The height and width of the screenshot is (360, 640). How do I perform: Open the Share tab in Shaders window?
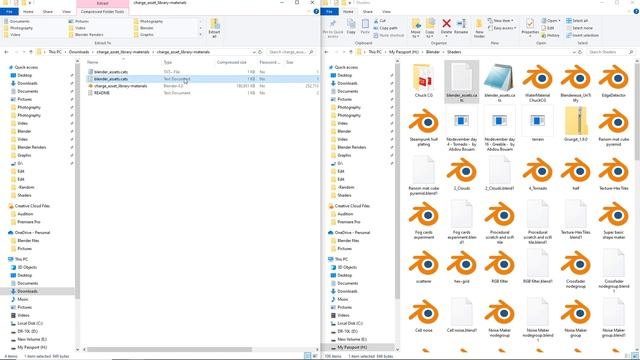pos(367,11)
